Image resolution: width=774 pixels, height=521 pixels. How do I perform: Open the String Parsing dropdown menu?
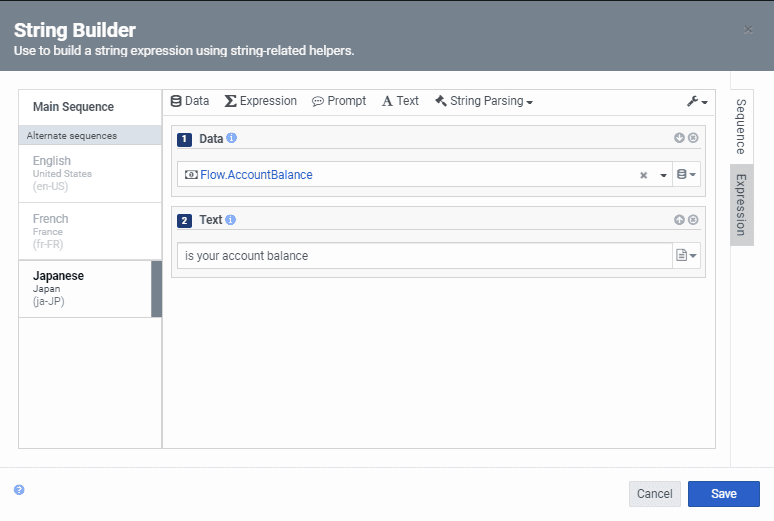(x=484, y=101)
